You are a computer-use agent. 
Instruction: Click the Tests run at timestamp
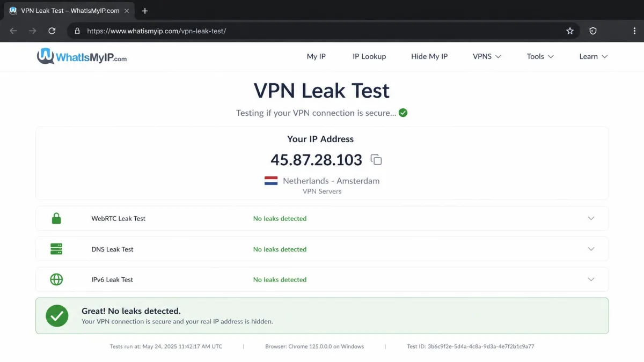point(166,346)
